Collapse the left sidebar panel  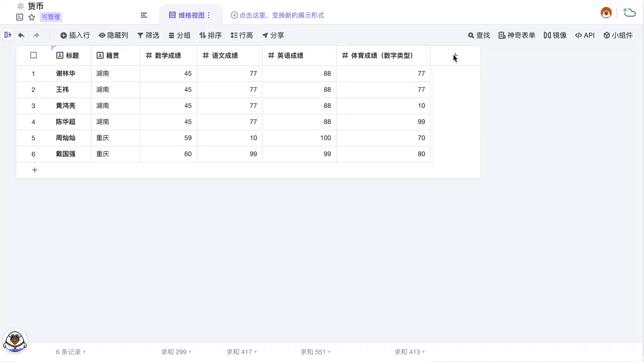pyautogui.click(x=8, y=35)
